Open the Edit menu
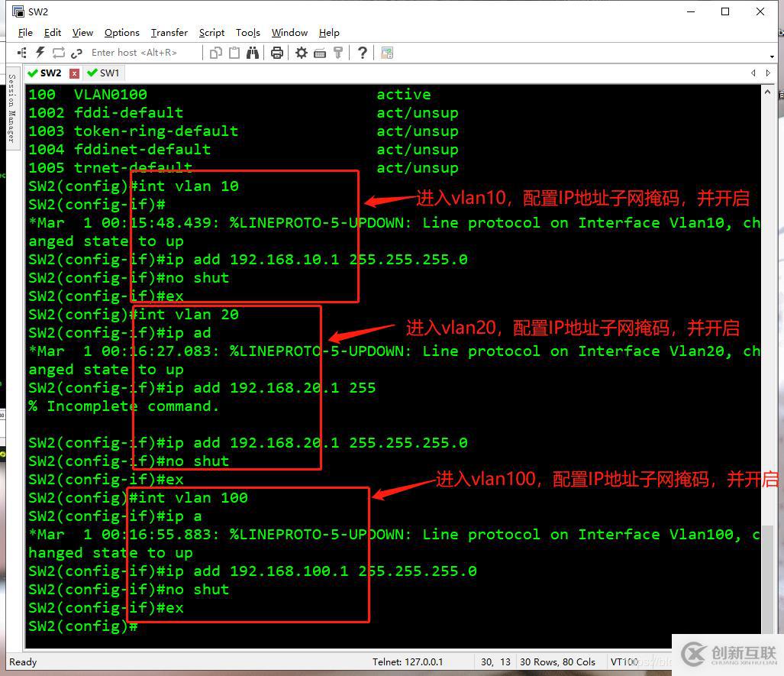The height and width of the screenshot is (676, 784). pos(53,33)
